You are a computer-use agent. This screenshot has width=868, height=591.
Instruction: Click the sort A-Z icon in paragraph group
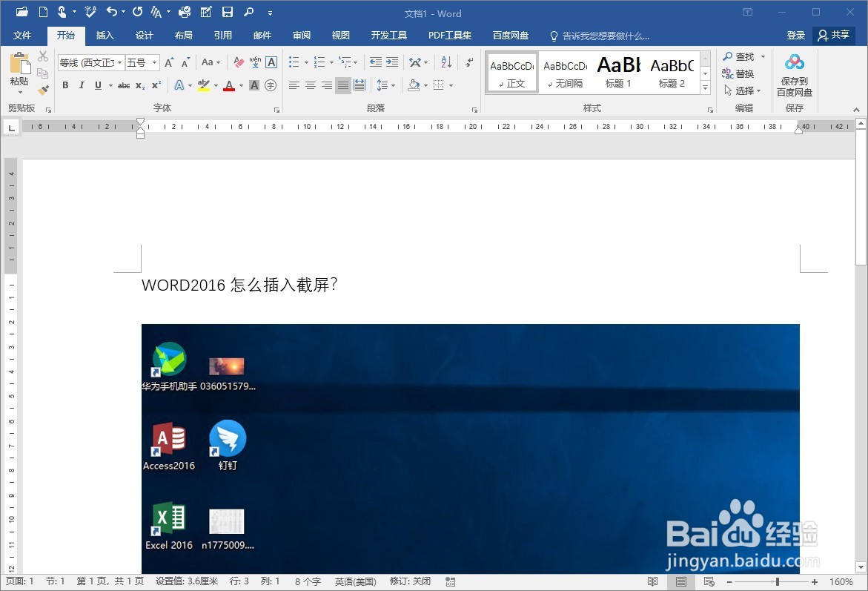click(446, 62)
